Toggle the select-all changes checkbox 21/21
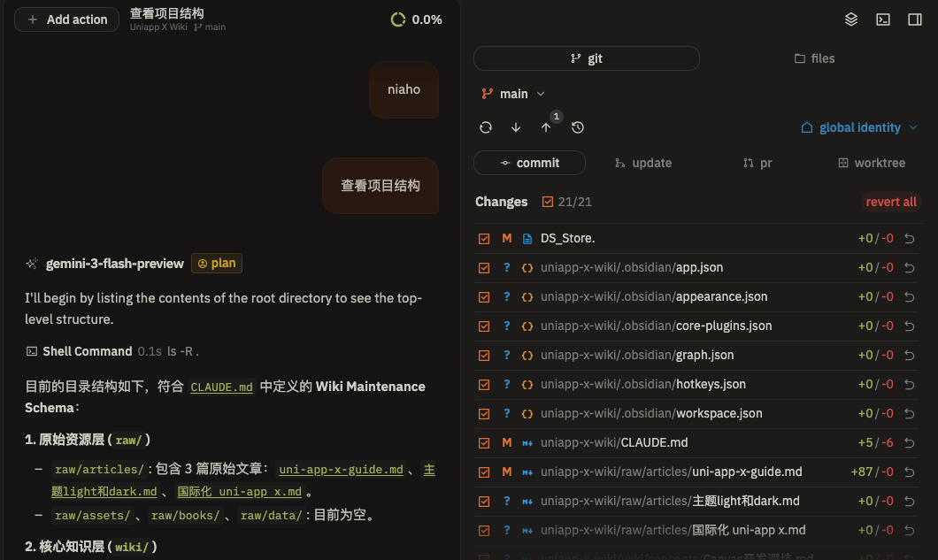The image size is (938, 560). pos(548,202)
